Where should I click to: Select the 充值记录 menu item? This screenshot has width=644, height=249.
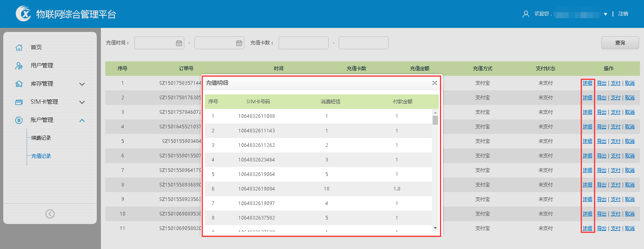point(41,156)
